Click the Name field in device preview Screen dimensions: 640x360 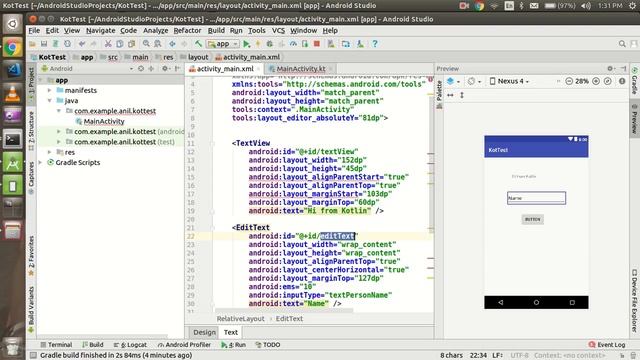pos(536,198)
